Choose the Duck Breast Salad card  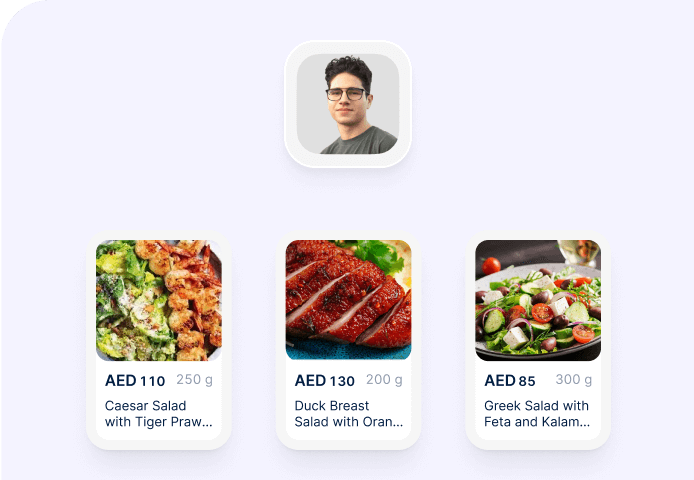point(348,340)
